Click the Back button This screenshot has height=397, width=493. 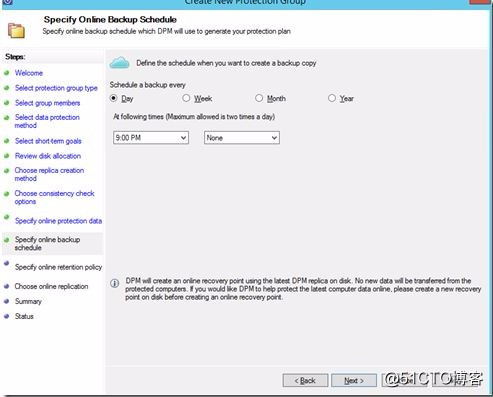pyautogui.click(x=305, y=380)
